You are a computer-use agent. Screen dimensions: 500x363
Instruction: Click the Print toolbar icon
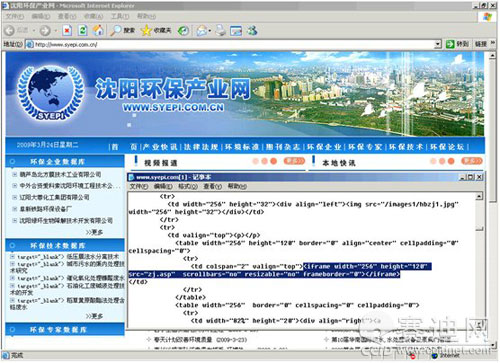coord(220,31)
